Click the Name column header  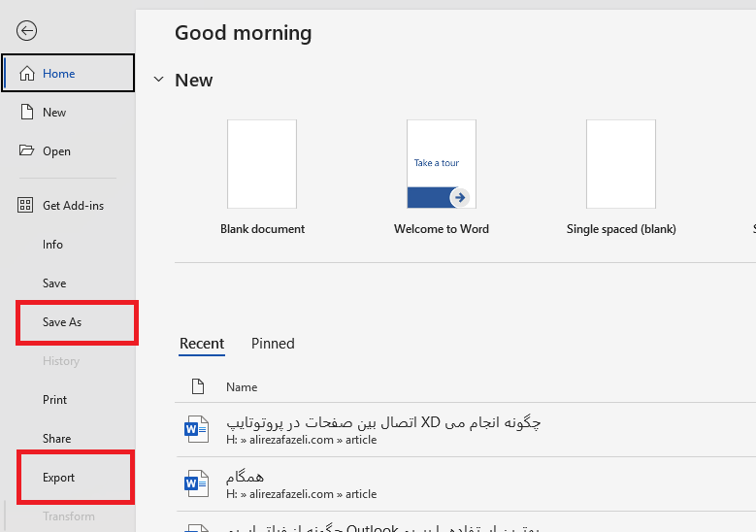coord(242,386)
